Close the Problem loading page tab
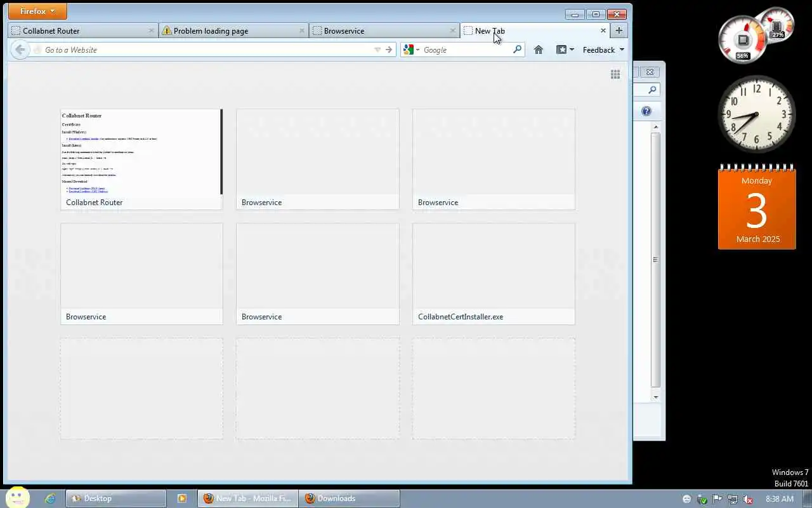 [x=302, y=30]
